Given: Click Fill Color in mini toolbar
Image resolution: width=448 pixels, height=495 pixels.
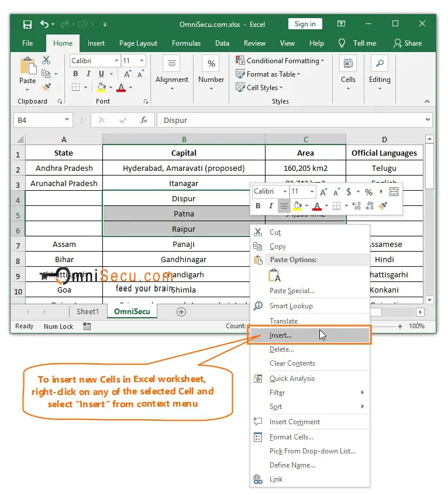Looking at the screenshot, I should point(297,206).
